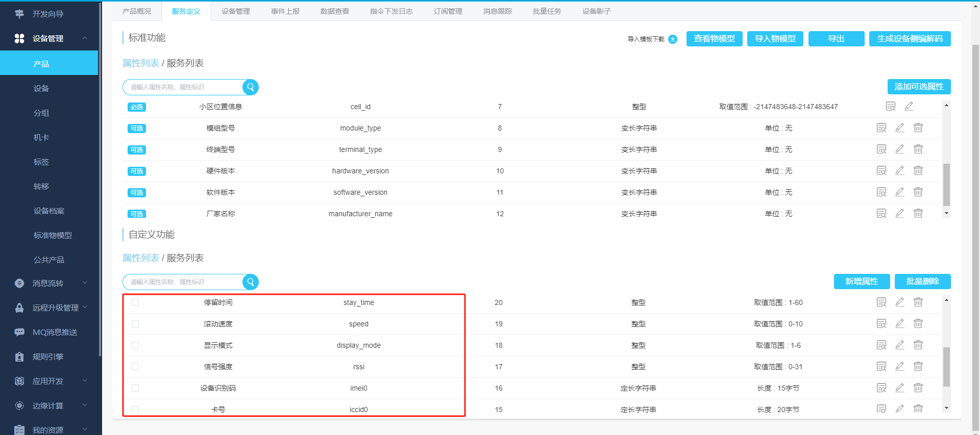This screenshot has height=435, width=980.
Task: Edit the terminal_type property
Action: (900, 149)
